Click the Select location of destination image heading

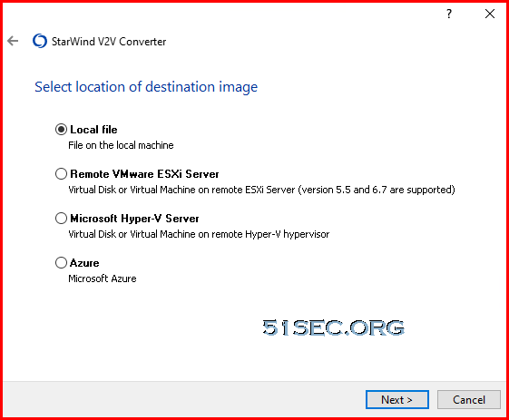point(146,87)
